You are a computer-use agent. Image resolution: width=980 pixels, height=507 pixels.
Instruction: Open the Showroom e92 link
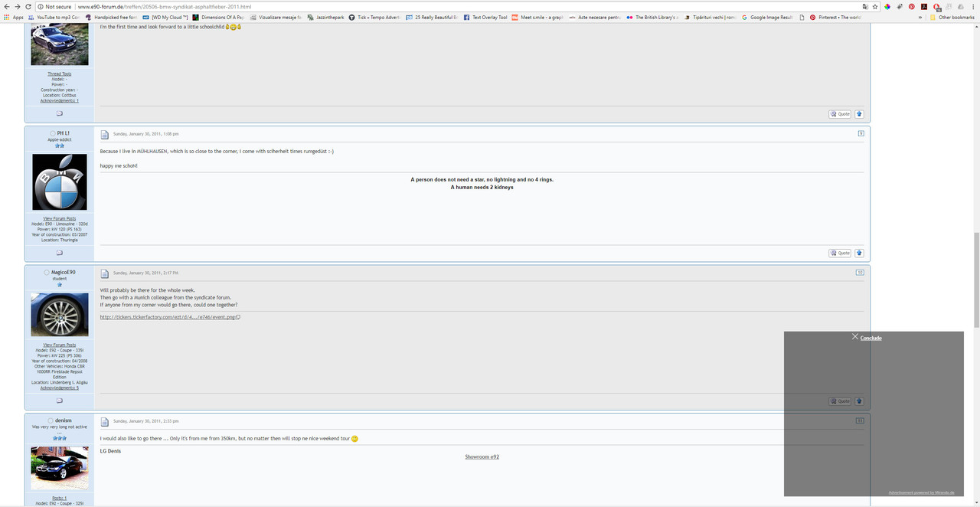(x=482, y=456)
